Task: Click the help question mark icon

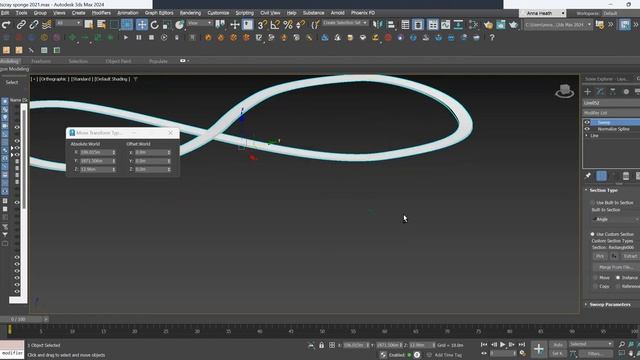Action: click(x=492, y=38)
